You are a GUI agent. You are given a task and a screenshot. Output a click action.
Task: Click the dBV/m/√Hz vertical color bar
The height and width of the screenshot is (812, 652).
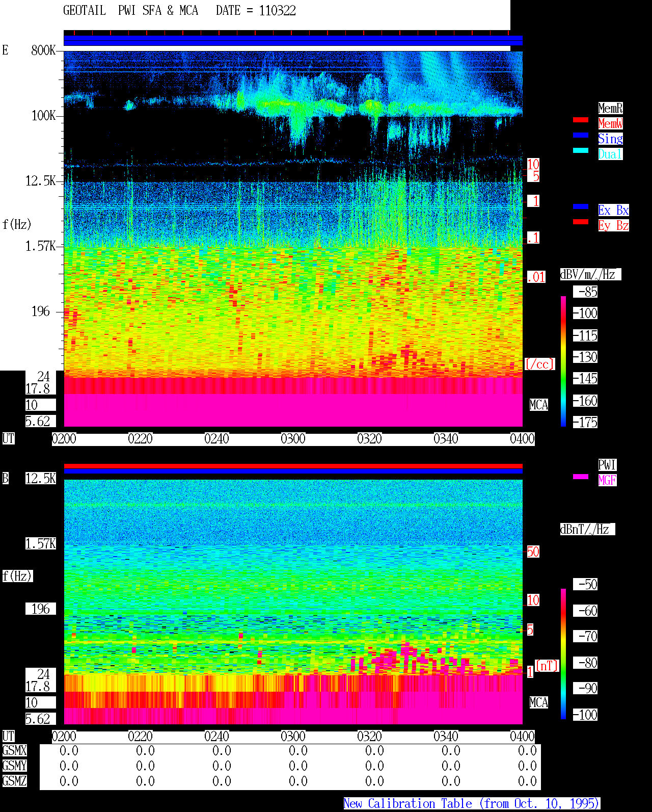pos(563,361)
